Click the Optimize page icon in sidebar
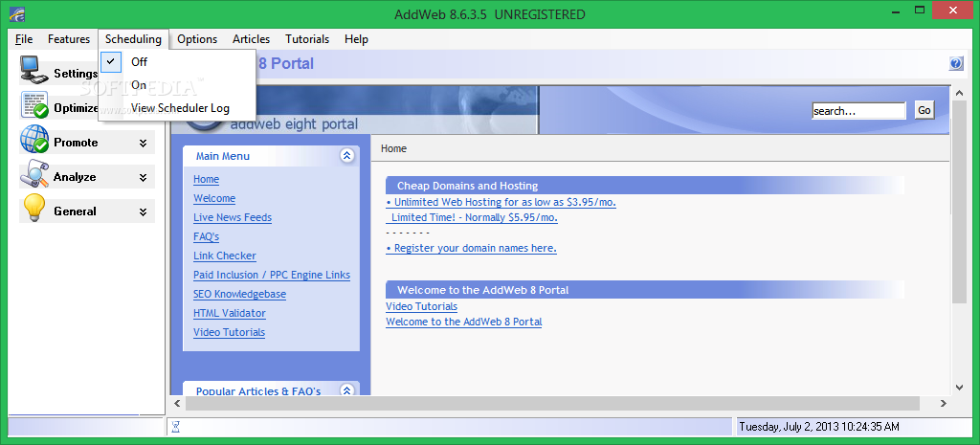 (34, 105)
